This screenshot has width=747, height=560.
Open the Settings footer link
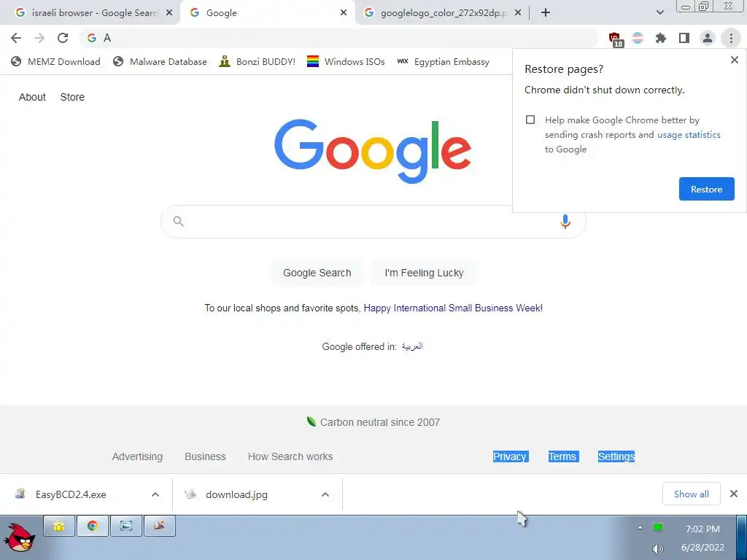[x=616, y=456]
